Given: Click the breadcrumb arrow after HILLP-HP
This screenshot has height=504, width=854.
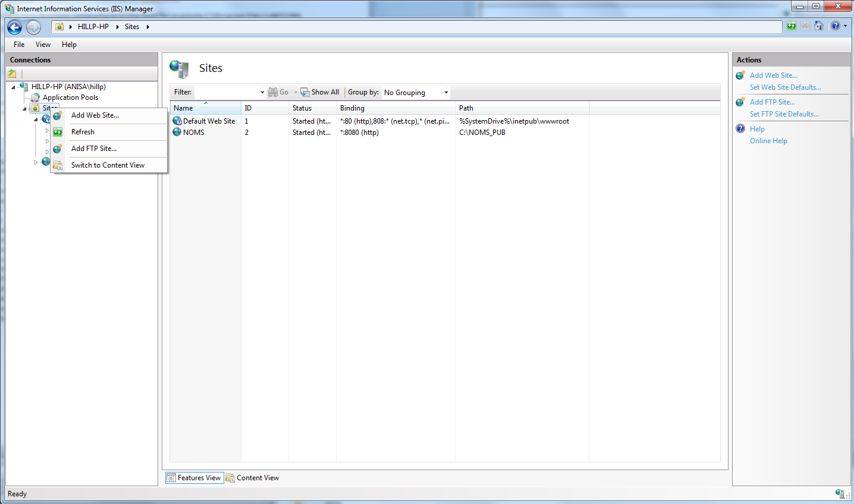Looking at the screenshot, I should 118,27.
